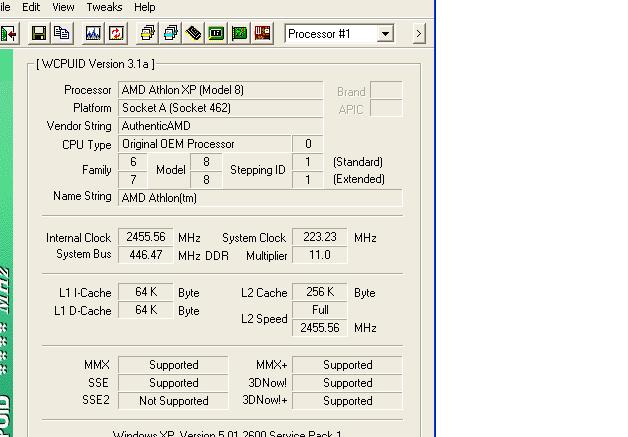Click the toolbar overflow chevron arrow
Screen dimensions: 628x437
(419, 34)
